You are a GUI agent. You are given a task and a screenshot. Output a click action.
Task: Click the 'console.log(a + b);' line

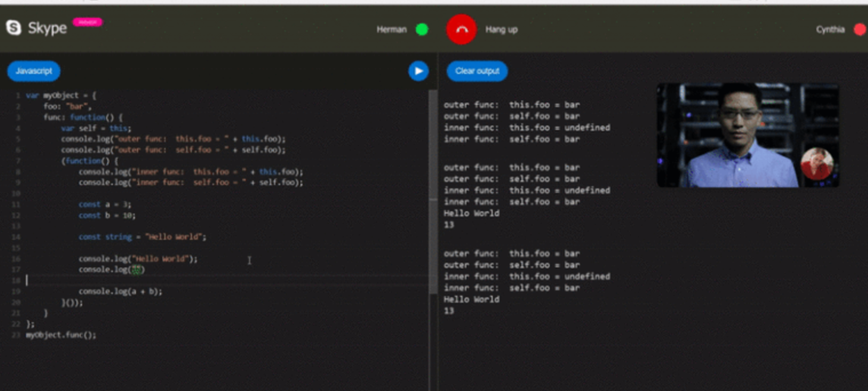coord(120,292)
